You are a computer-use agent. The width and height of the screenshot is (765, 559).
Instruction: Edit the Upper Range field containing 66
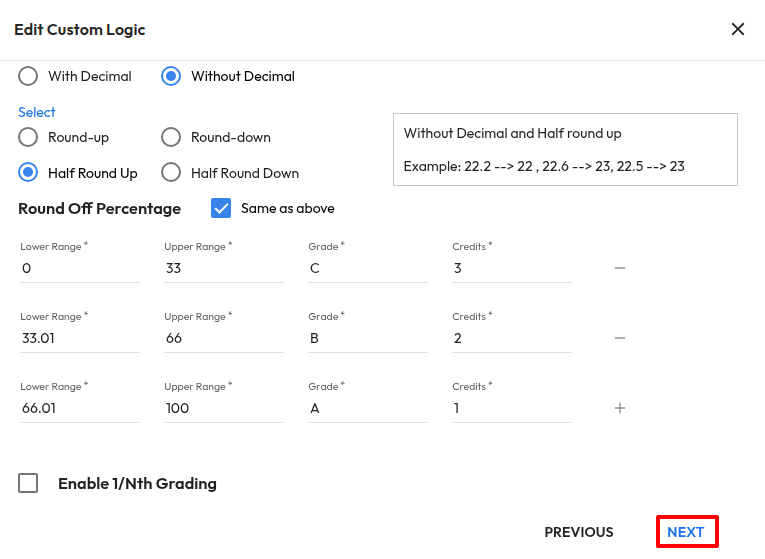pos(224,338)
